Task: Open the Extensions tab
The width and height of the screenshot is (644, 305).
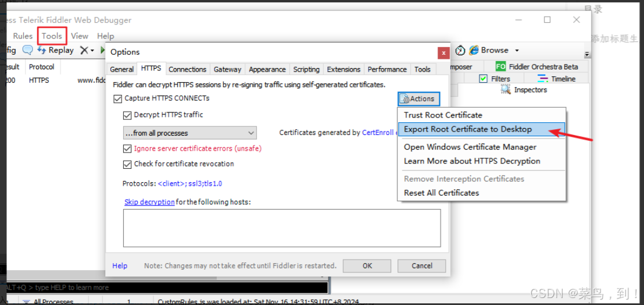Action: pyautogui.click(x=344, y=69)
